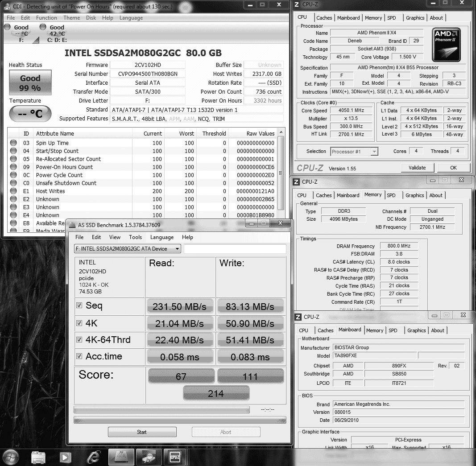The width and height of the screenshot is (476, 466).
Task: Click status circle for Unsafe Shutdown Count
Action: click(13, 183)
